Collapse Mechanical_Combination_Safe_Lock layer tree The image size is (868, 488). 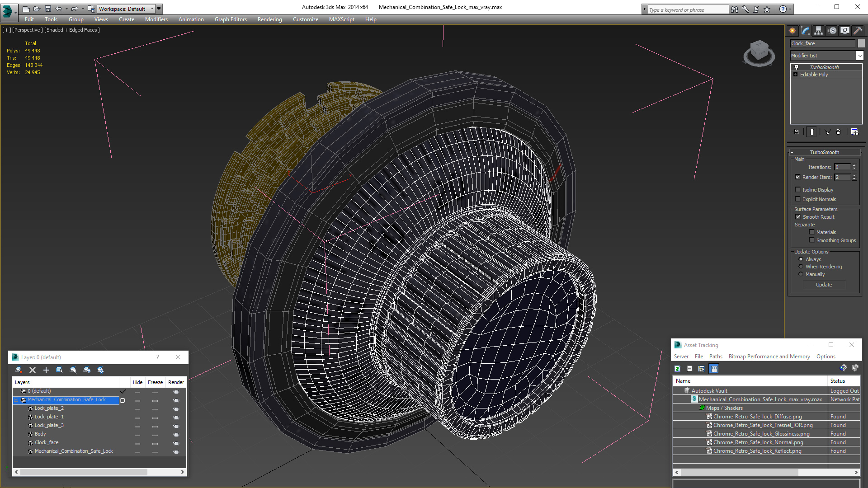click(x=16, y=400)
